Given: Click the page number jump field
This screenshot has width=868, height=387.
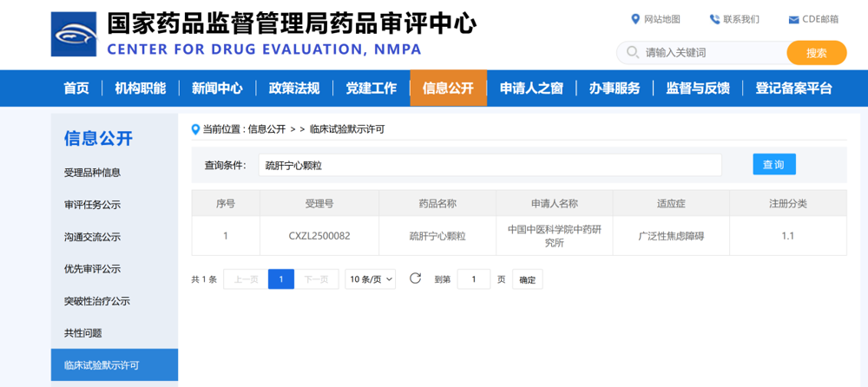Looking at the screenshot, I should click(473, 279).
